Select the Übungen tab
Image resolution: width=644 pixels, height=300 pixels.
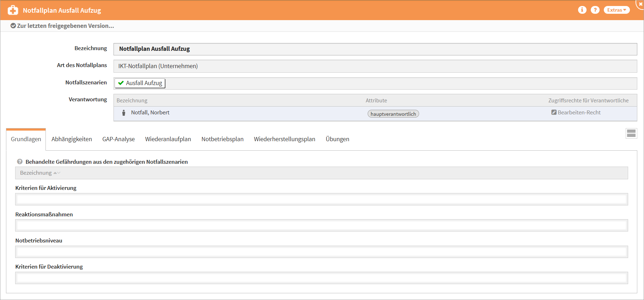click(337, 139)
